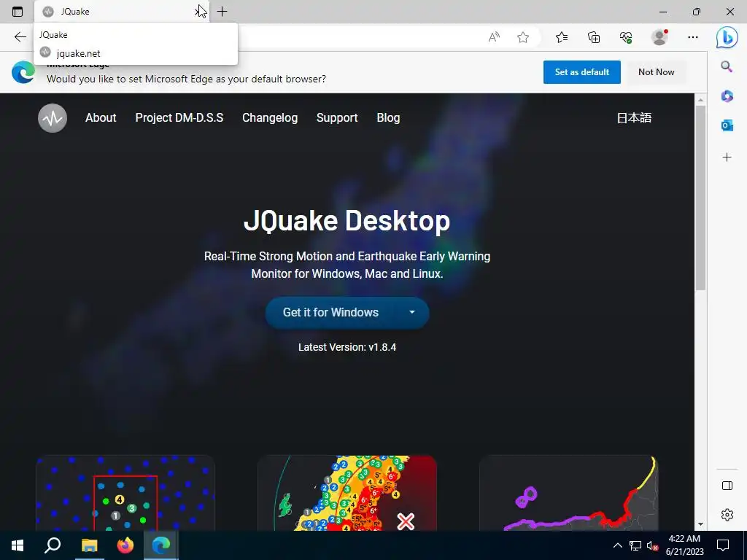747x560 pixels.
Task: Open the notification center icon
Action: (723, 545)
